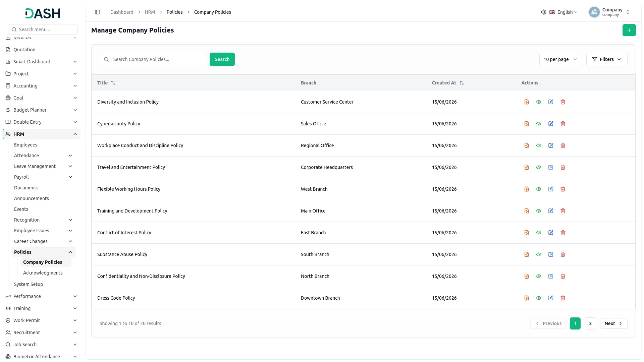View the Confidentiality and Non-Disclosure Policy

point(539,276)
